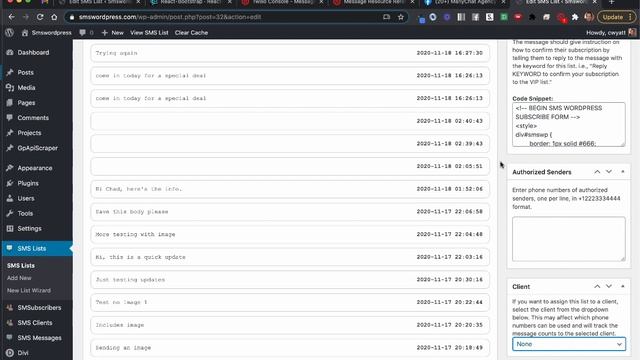Click the Appearance brush icon
This screenshot has height=360, width=640.
[x=10, y=168]
